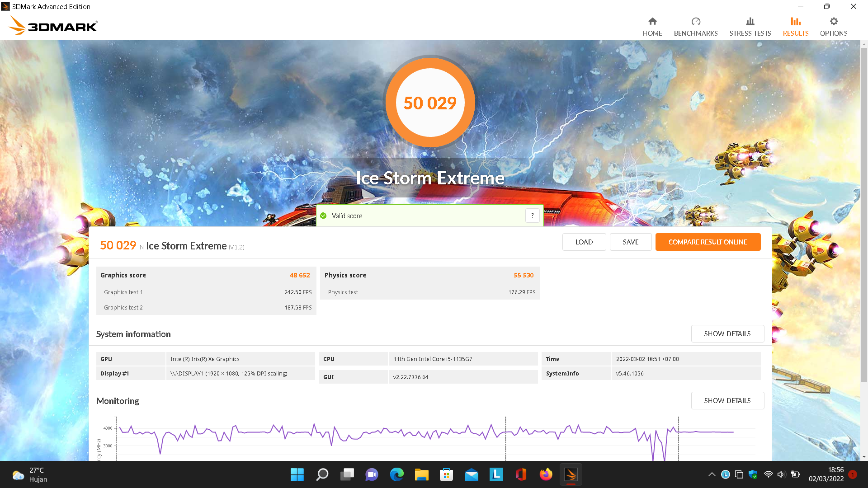Click the GUI version v2.22.7336 64
This screenshot has height=488, width=868.
[x=410, y=377]
